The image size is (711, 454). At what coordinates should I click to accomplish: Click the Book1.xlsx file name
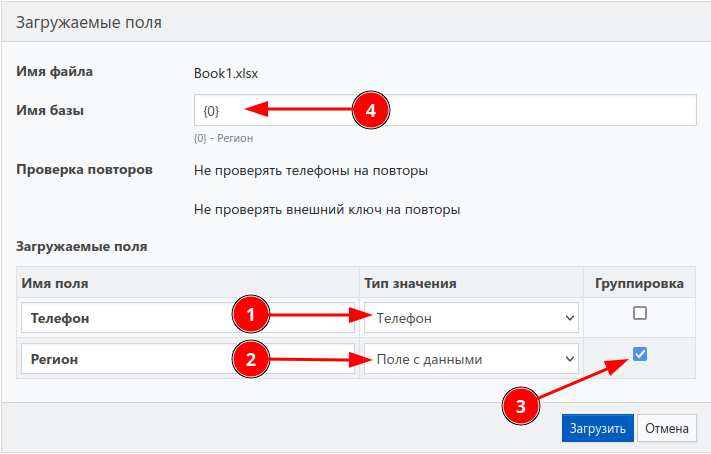point(225,73)
